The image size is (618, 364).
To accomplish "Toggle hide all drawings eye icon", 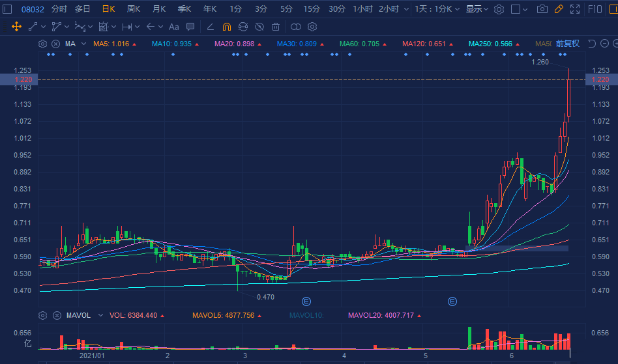I will (259, 27).
